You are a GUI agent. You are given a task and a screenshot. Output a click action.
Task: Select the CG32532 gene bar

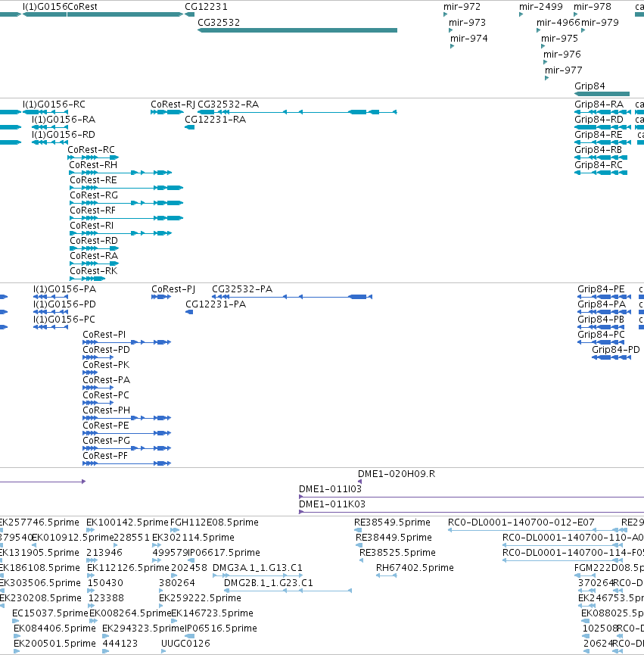(297, 30)
